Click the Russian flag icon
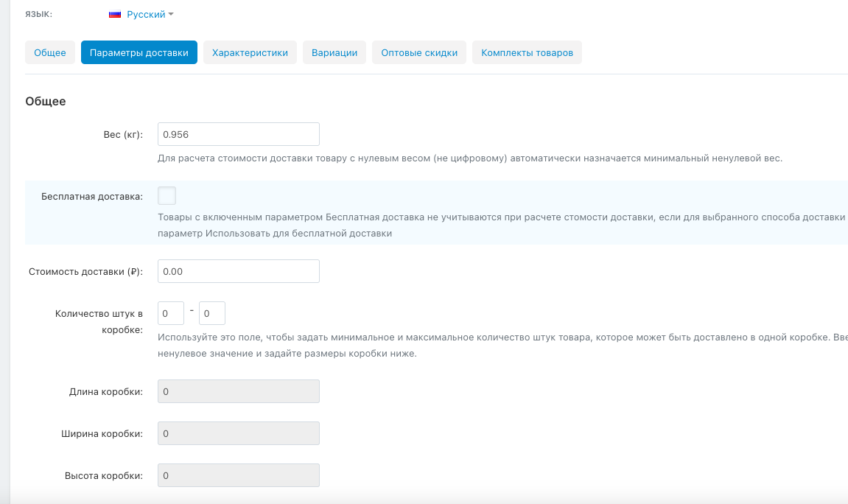Viewport: 848px width, 504px height. (x=114, y=14)
